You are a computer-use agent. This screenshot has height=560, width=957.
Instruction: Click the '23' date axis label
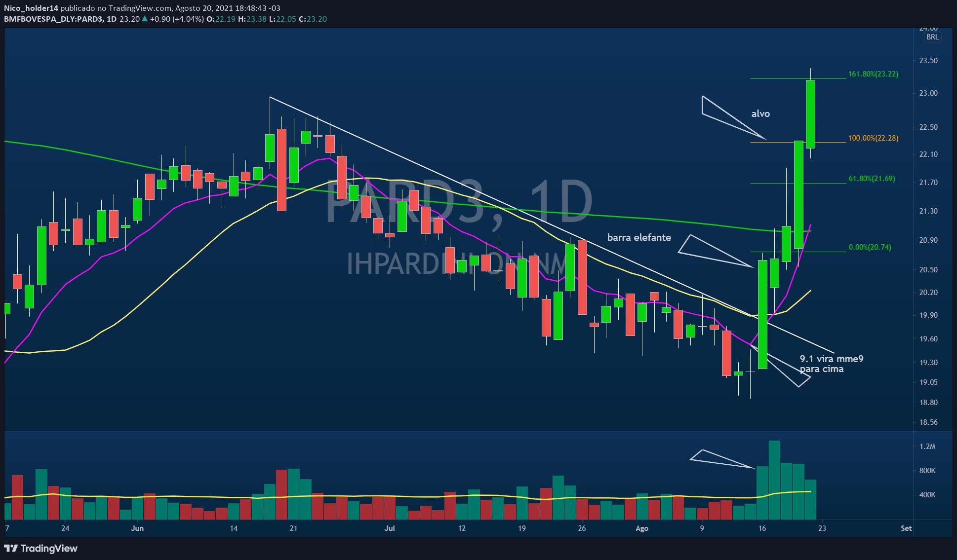pos(822,528)
